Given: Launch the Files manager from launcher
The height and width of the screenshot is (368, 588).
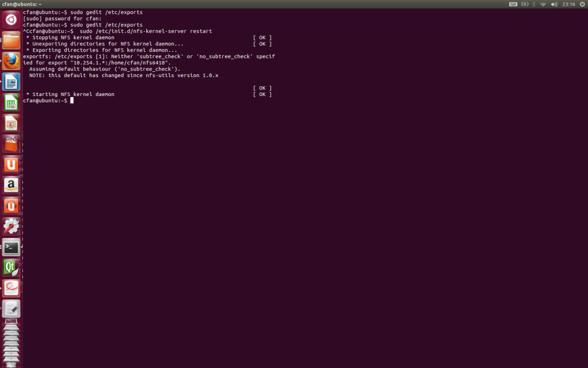Looking at the screenshot, I should pyautogui.click(x=11, y=40).
